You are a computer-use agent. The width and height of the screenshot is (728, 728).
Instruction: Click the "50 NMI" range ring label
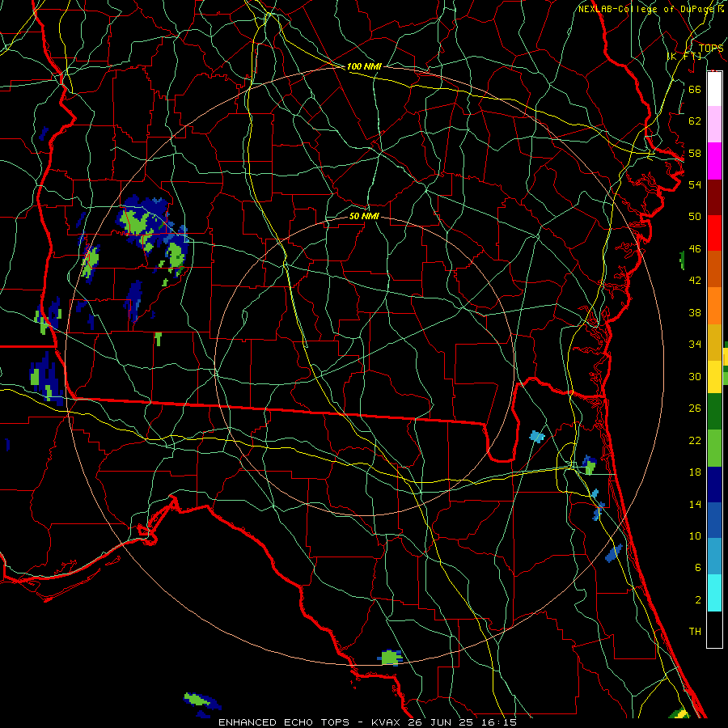pyautogui.click(x=364, y=216)
